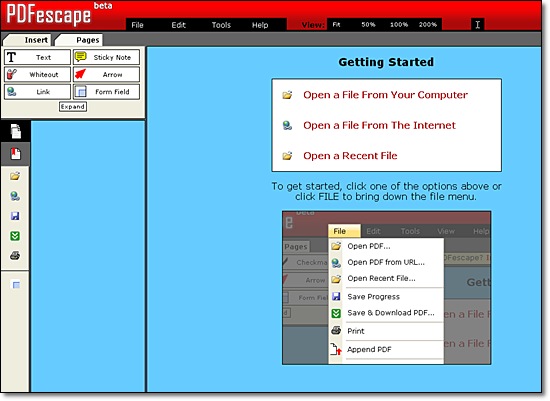The width and height of the screenshot is (550, 401).
Task: Open the File menu
Action: (x=138, y=25)
